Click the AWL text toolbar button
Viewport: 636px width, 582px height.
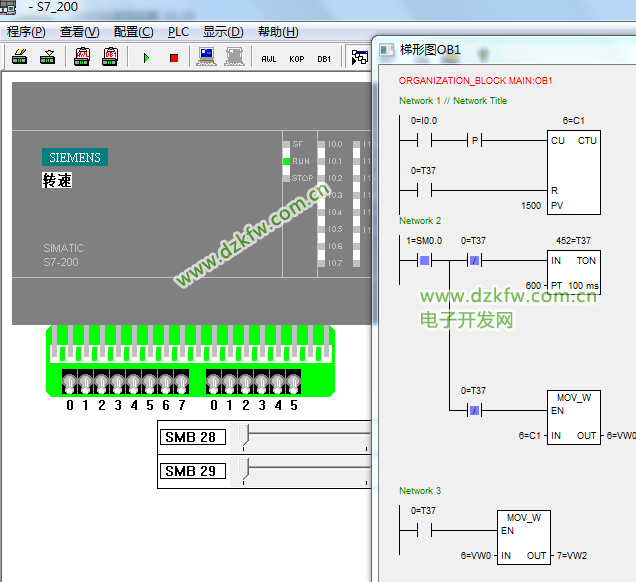(268, 58)
